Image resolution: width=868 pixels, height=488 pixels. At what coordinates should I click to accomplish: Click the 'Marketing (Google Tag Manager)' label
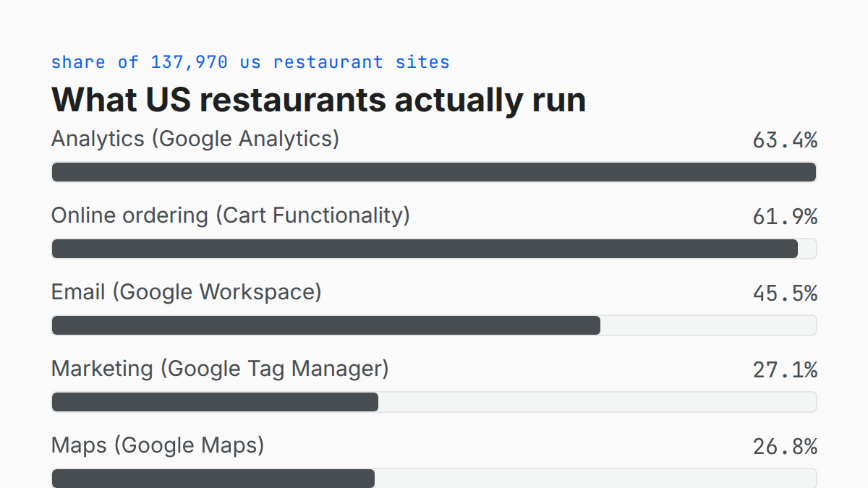[220, 369]
